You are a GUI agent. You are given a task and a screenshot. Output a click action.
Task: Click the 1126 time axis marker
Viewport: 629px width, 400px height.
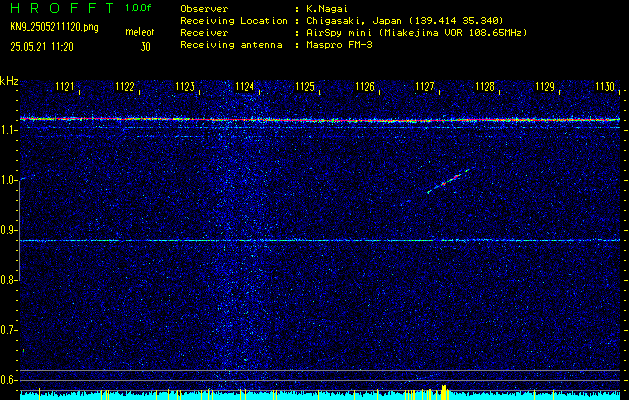[365, 86]
